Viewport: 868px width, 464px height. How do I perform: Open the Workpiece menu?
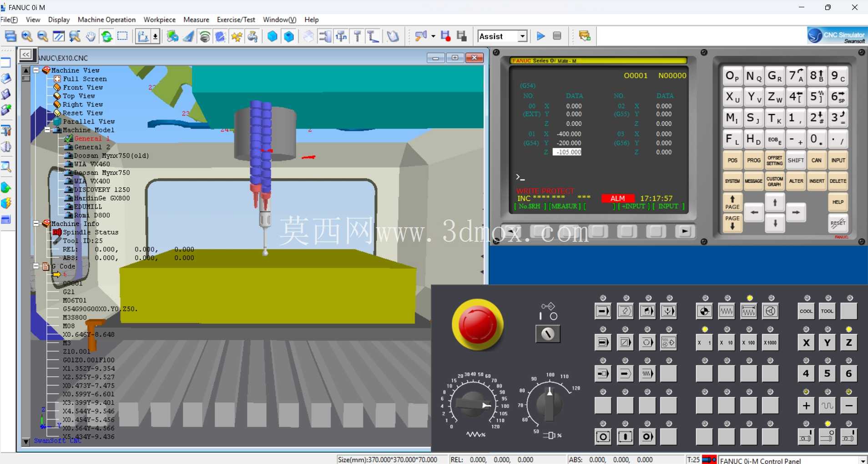click(x=159, y=20)
